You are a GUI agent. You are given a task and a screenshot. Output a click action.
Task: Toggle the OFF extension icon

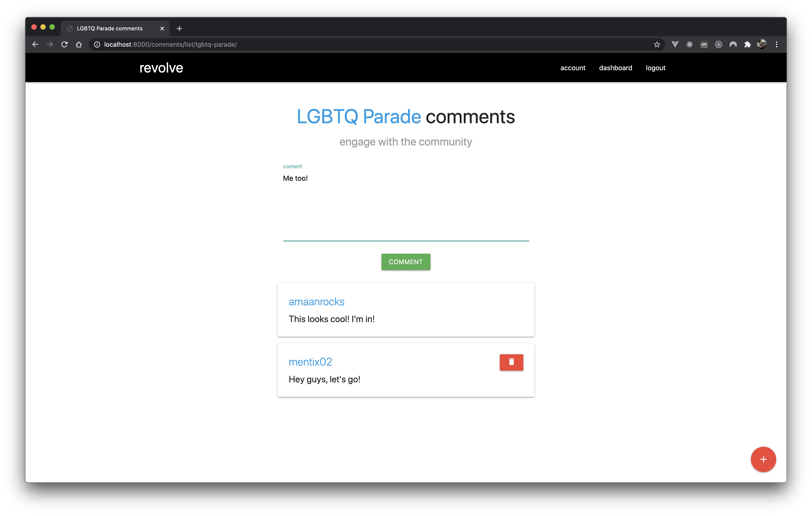tap(704, 44)
